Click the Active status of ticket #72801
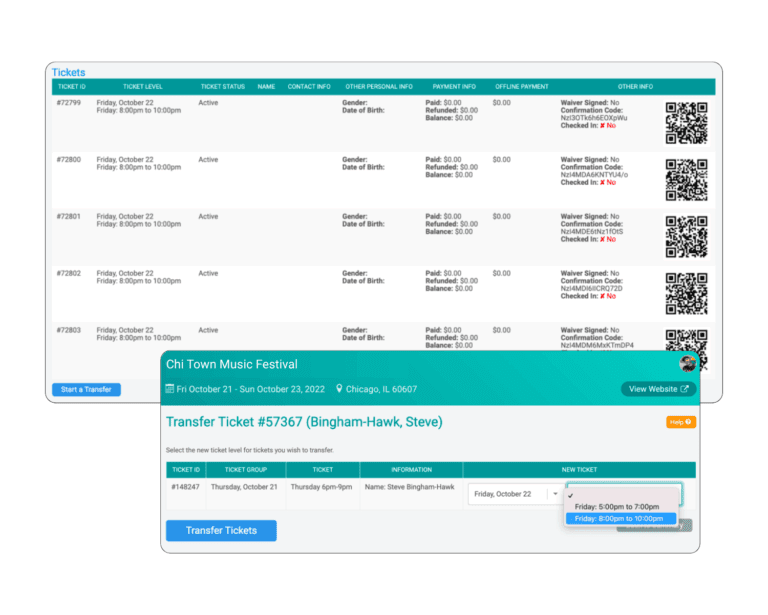Viewport: 768px width, 615px height. [x=208, y=216]
